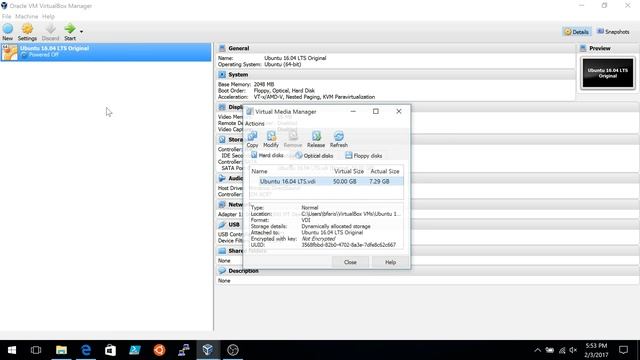This screenshot has height=360, width=640.
Task: Switch to the Hard disks tab
Action: [x=267, y=156]
